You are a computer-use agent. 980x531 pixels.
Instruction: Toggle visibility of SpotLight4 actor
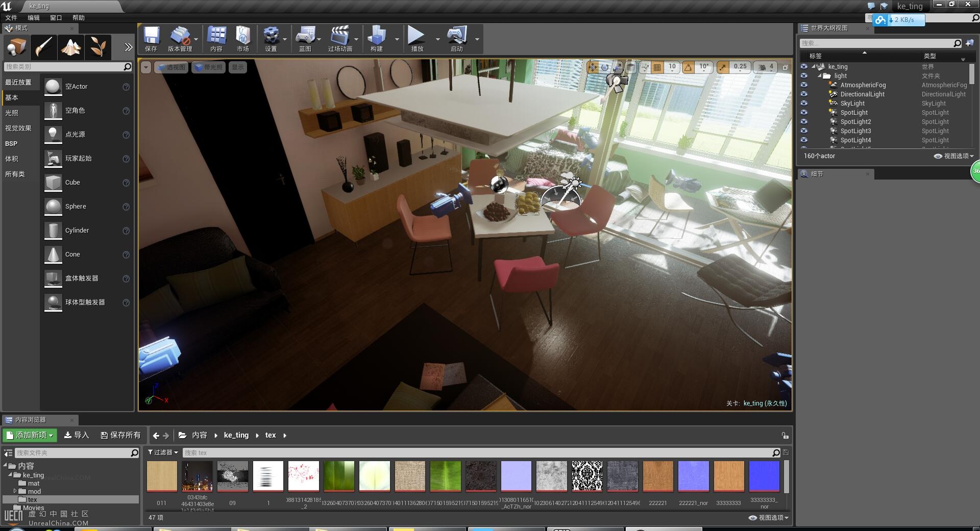[x=804, y=140]
